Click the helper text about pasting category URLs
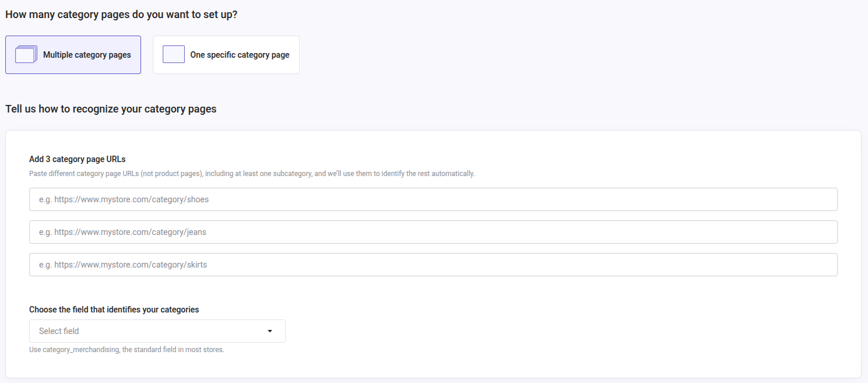This screenshot has height=383, width=868. (x=252, y=174)
